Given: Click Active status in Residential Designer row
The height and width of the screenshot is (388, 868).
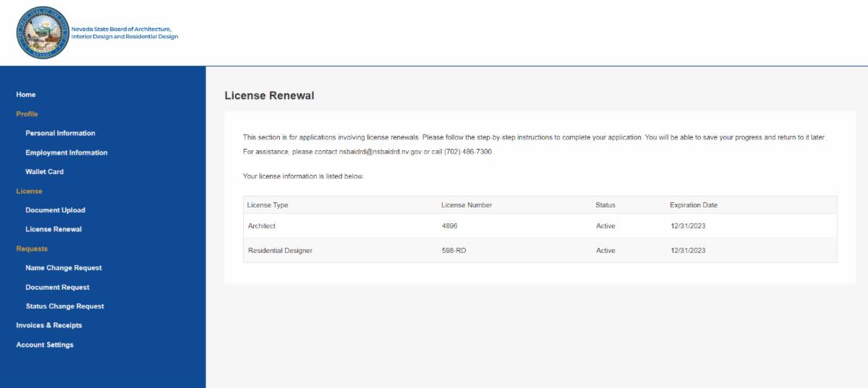Looking at the screenshot, I should 605,251.
